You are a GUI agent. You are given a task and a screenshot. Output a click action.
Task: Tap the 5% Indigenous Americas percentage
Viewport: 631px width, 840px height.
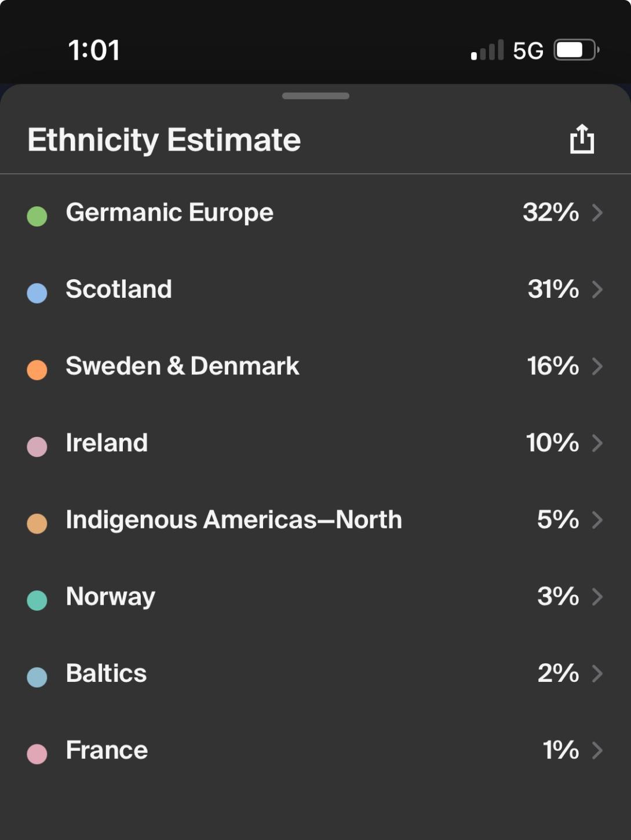(x=557, y=520)
